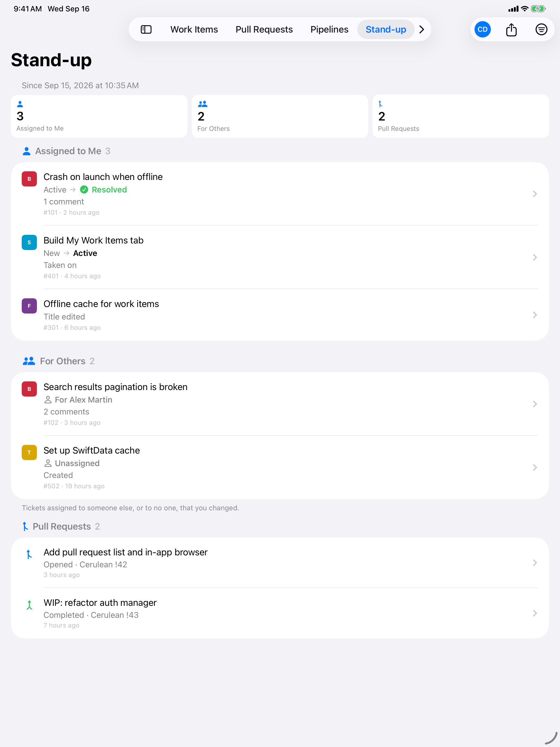Click the red B bug icon for Crash on launch

click(x=29, y=179)
